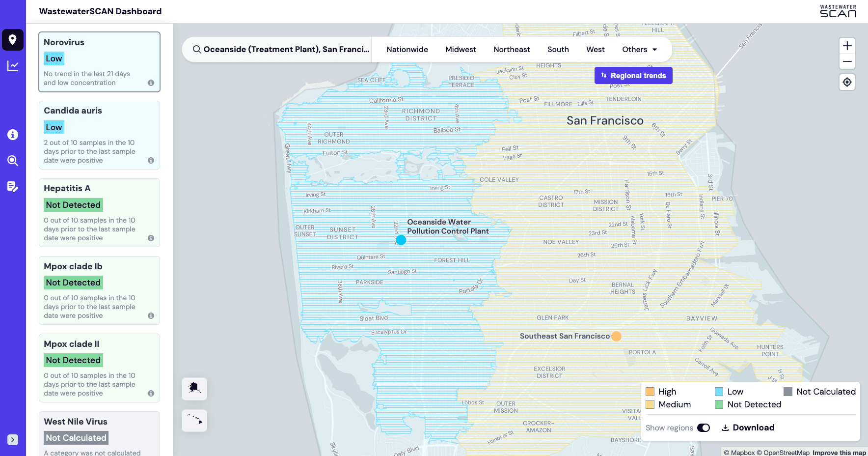This screenshot has height=456, width=868.
Task: Click Improve this map link
Action: pyautogui.click(x=839, y=453)
